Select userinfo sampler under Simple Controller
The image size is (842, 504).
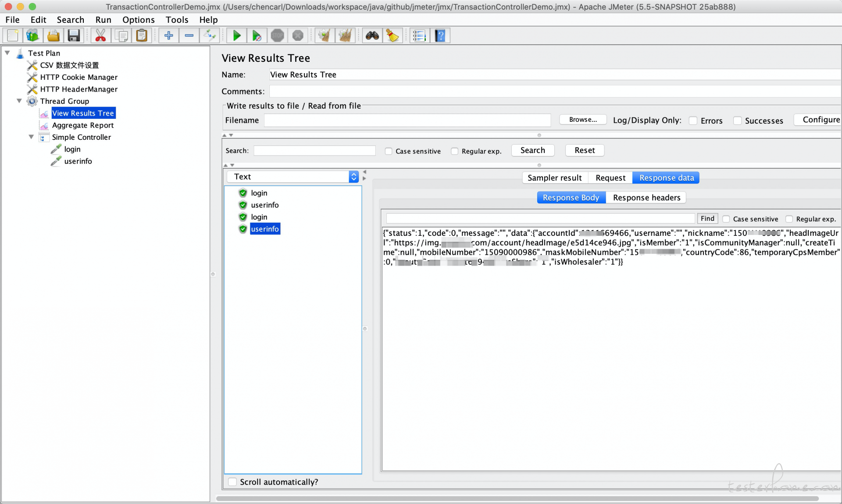coord(78,161)
